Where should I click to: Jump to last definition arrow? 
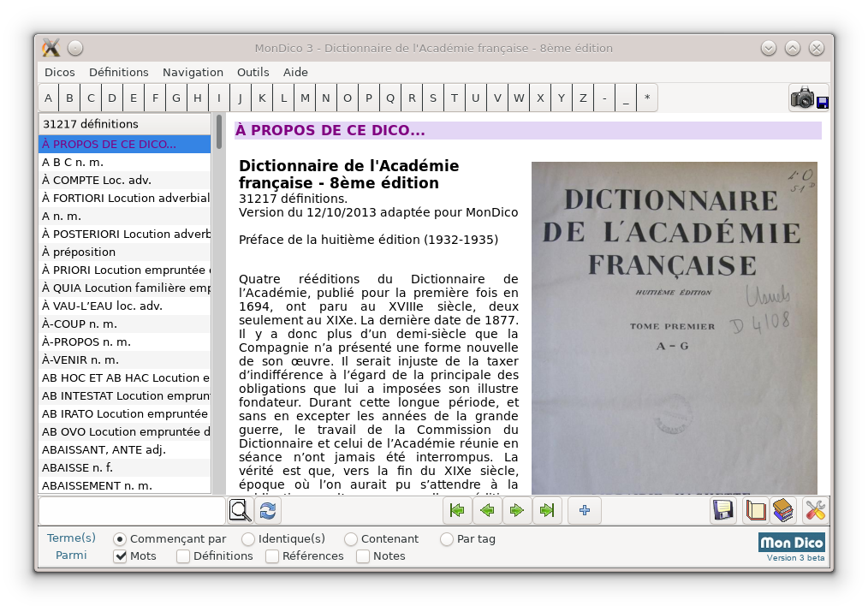[x=547, y=510]
